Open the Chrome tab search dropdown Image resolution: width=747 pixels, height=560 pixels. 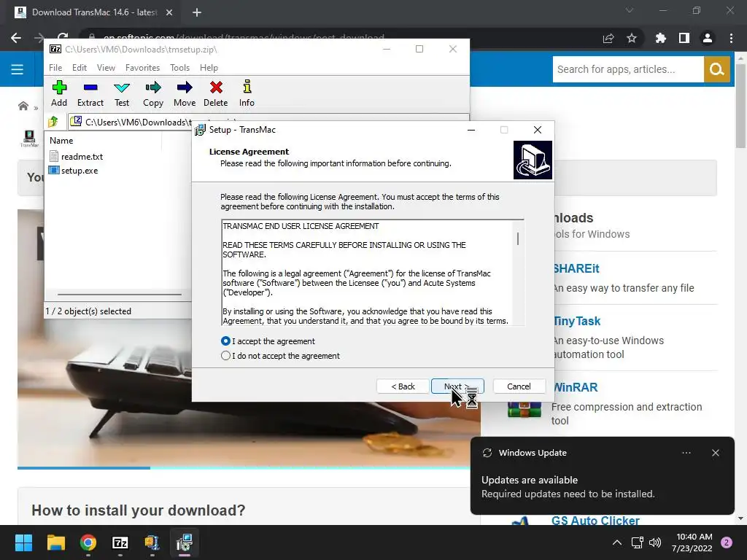click(x=630, y=10)
